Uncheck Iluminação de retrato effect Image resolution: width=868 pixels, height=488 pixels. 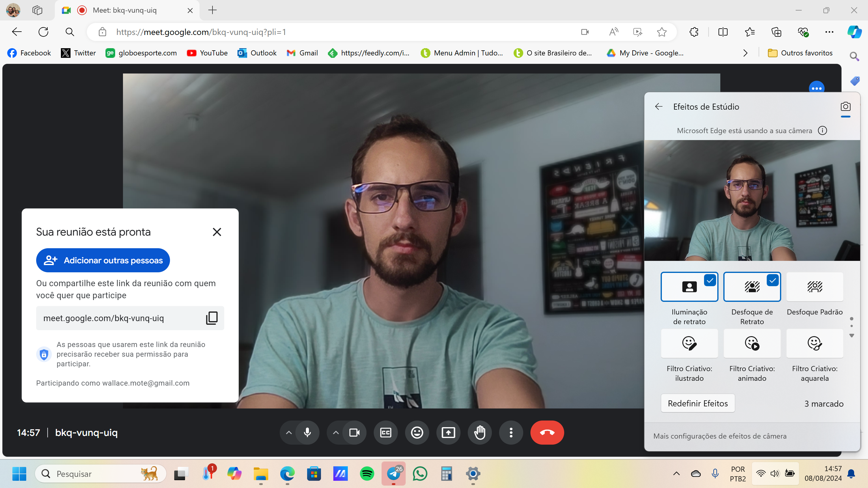(689, 286)
